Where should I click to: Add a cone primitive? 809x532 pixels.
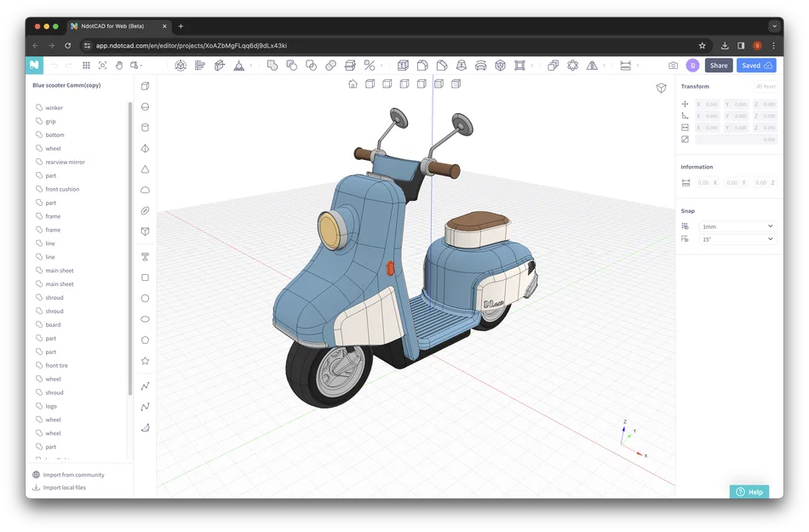pos(146,169)
